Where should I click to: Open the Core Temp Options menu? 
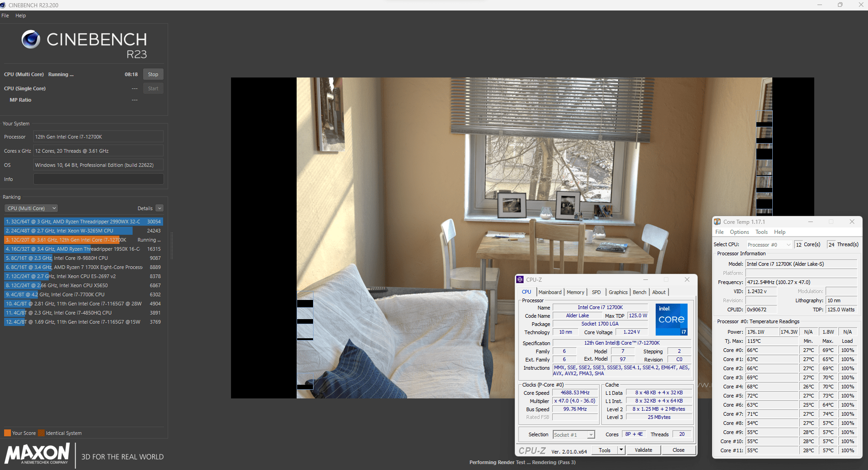coord(740,232)
